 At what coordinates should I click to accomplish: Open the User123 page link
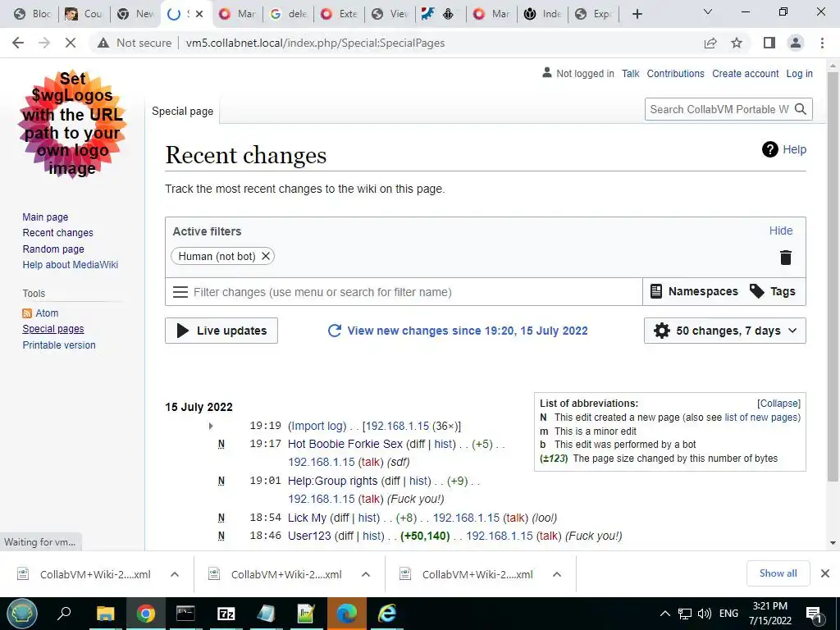point(309,536)
